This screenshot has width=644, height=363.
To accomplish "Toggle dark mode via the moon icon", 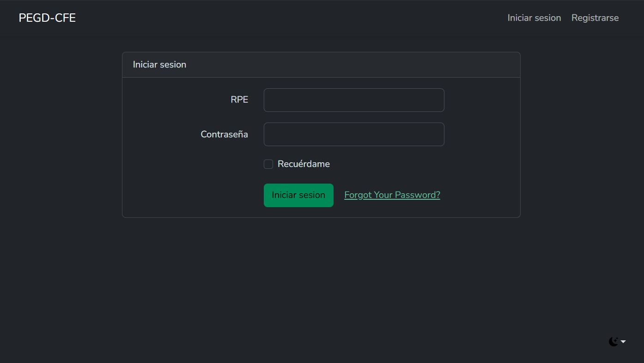I will pos(614,342).
